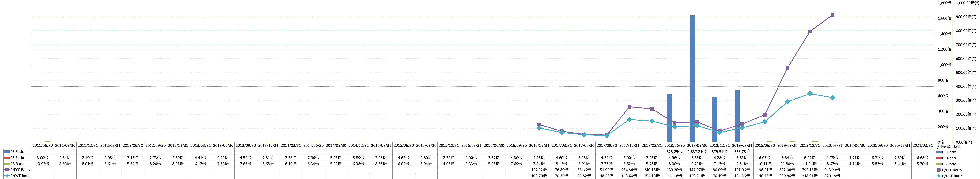Click the 579.51倍 PE Ratio cell
Image resolution: width=980 pixels, height=179 pixels.
click(x=720, y=152)
